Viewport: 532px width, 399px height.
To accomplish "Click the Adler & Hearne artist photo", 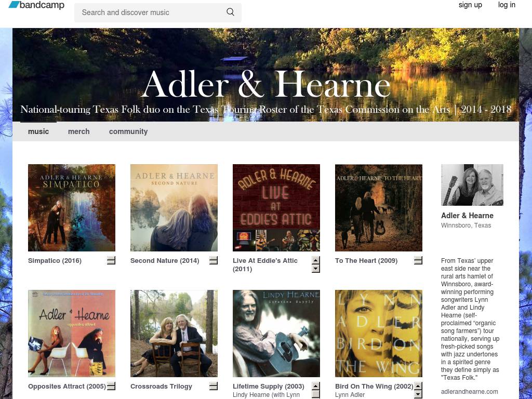I will (x=472, y=185).
